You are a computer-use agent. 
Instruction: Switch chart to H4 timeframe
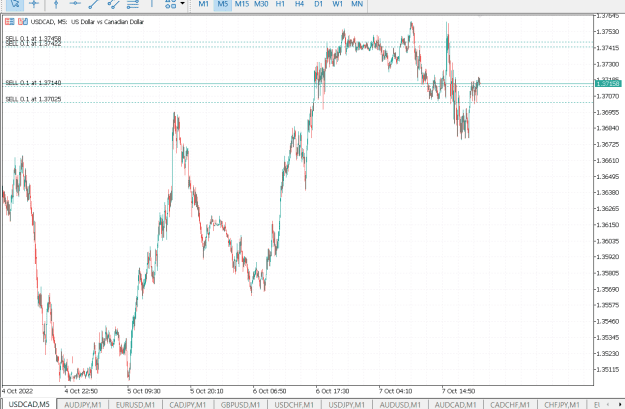click(299, 4)
